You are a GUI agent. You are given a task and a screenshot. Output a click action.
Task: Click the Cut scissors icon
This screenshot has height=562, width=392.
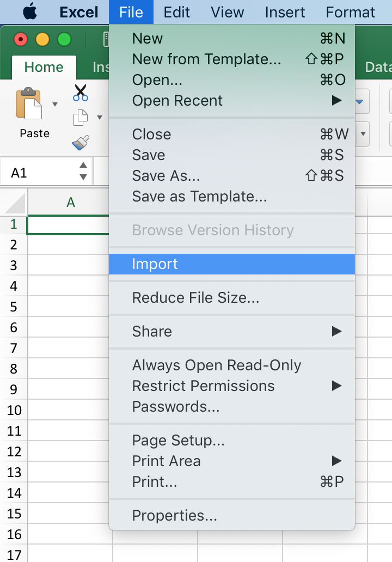81,93
